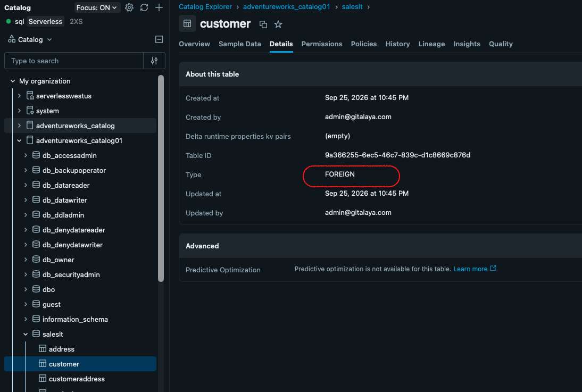Collapse My organization tree
Screen dimensions: 582x392
(13, 81)
